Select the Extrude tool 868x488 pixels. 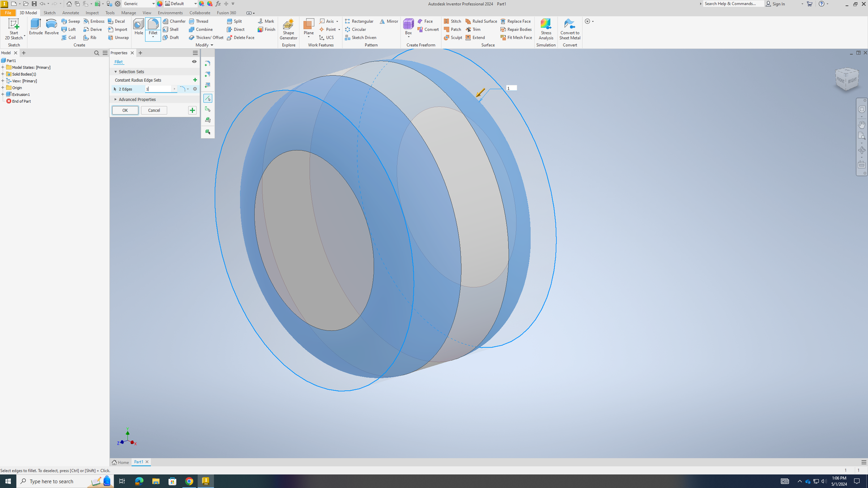pos(36,27)
